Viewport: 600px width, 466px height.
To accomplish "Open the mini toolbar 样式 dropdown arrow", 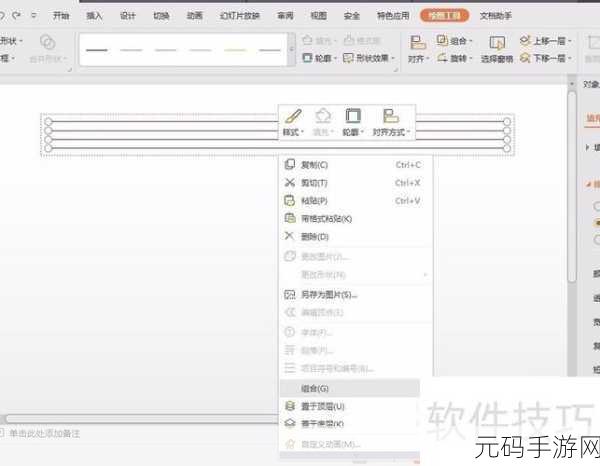I will pyautogui.click(x=302, y=132).
